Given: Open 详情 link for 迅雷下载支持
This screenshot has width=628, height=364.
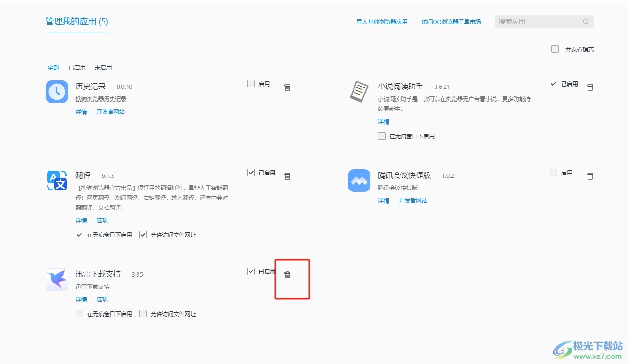Looking at the screenshot, I should coord(81,300).
